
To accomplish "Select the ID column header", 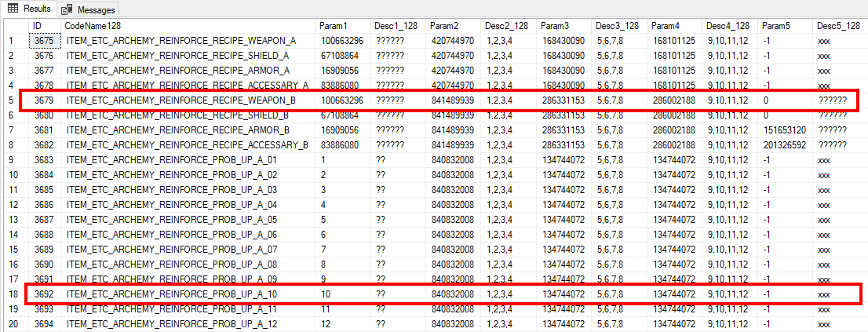I will point(45,26).
